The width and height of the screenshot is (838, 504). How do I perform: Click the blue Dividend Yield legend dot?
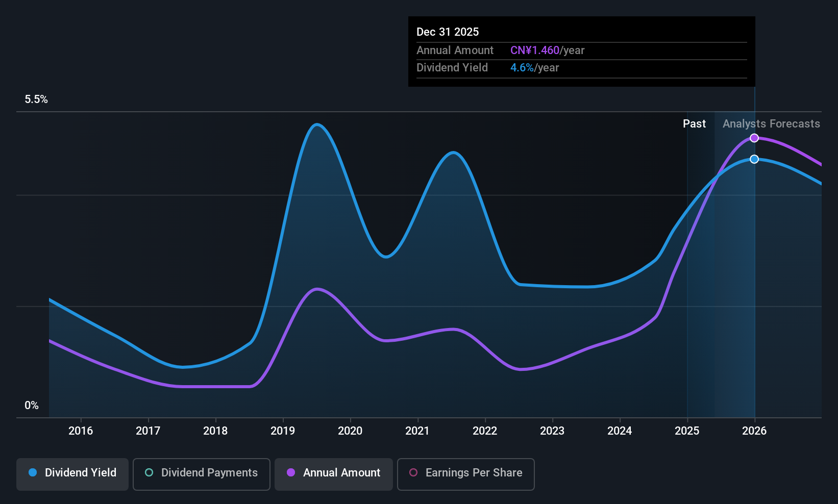[33, 472]
